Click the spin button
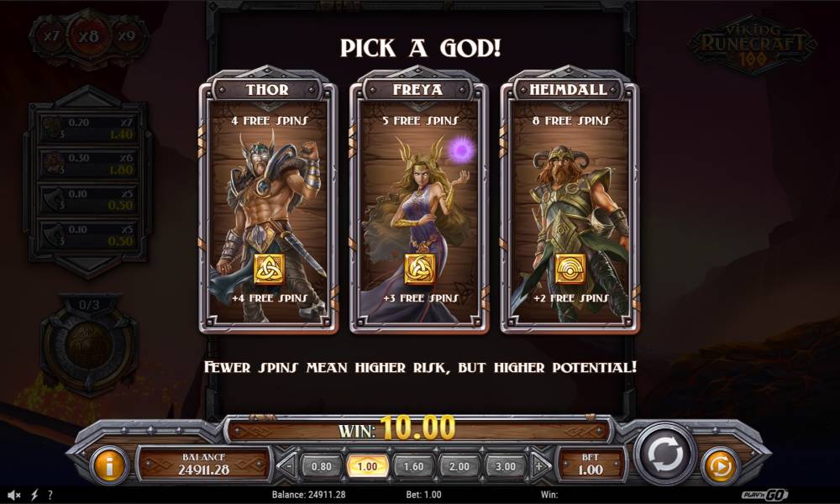This screenshot has width=840, height=504. pos(664,454)
